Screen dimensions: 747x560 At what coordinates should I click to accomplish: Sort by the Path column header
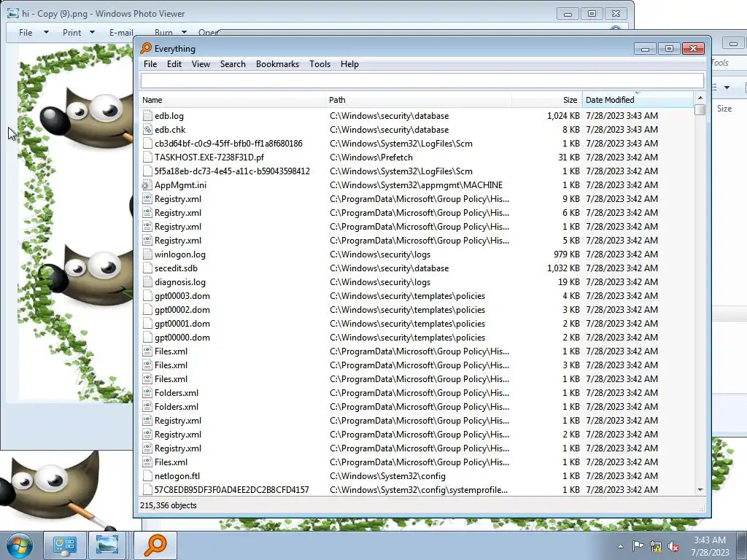pos(418,100)
